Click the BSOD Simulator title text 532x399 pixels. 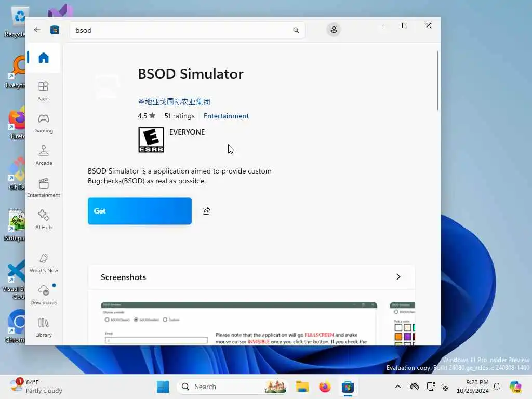(x=190, y=74)
